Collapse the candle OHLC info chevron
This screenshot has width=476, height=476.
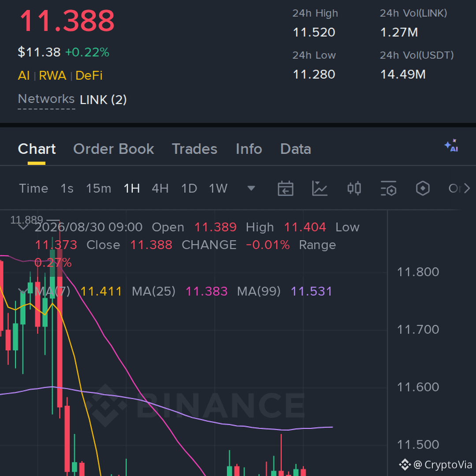pyautogui.click(x=23, y=227)
